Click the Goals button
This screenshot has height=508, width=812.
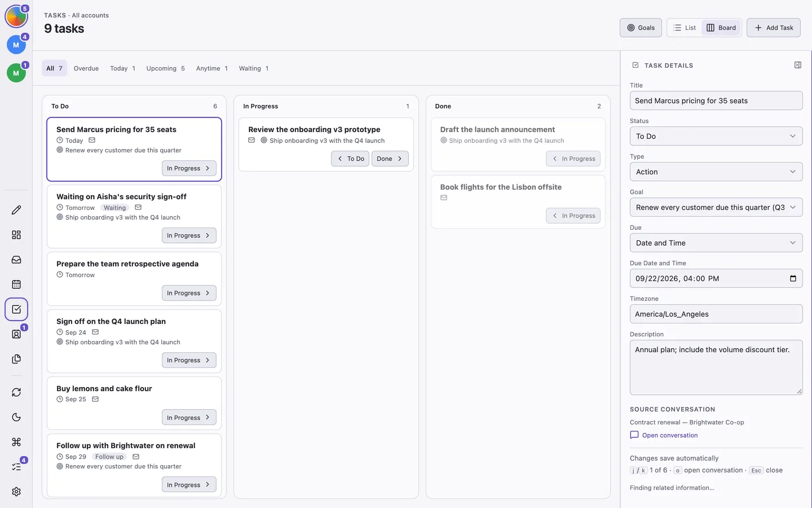click(x=641, y=28)
